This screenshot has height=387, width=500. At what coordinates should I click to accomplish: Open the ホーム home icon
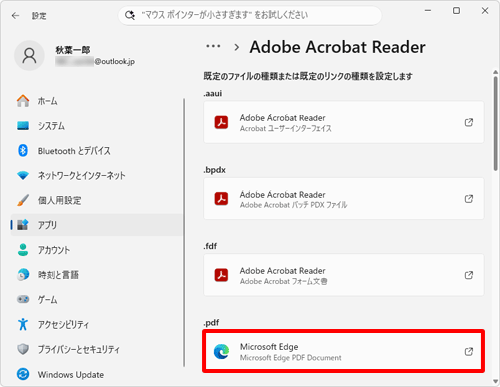coord(23,101)
